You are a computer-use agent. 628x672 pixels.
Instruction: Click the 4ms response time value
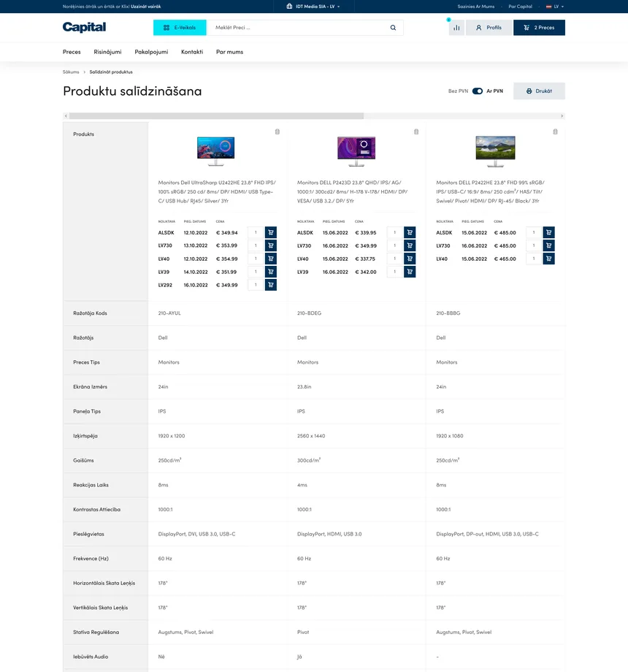point(302,485)
